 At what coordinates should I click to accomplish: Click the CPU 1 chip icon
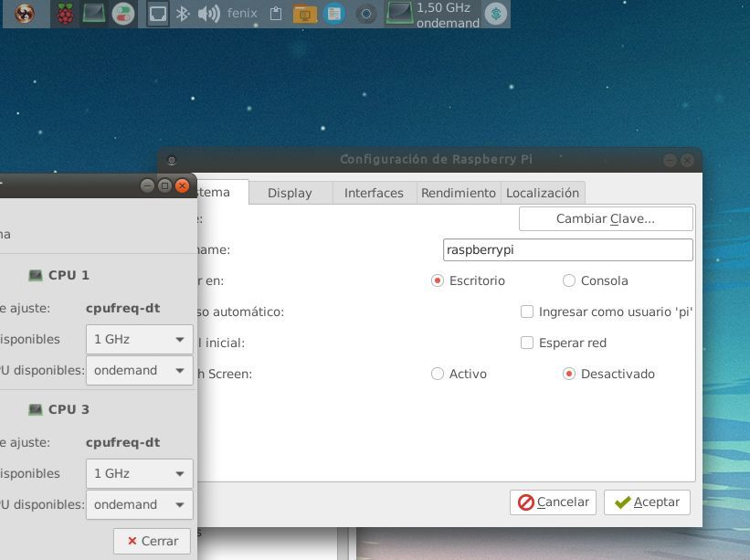[36, 276]
